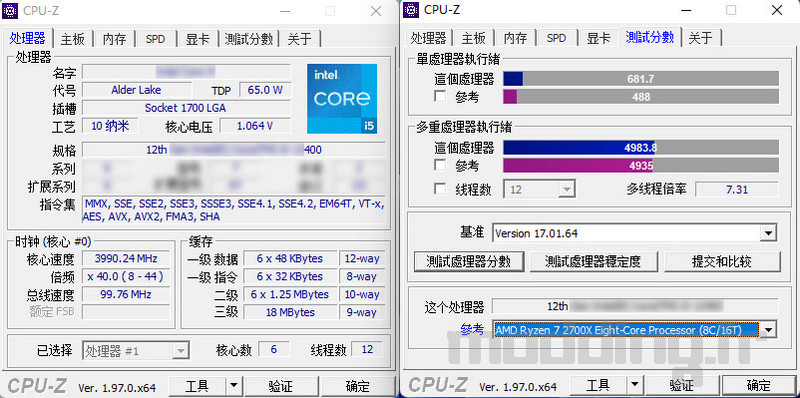Open the SPD tab in left window
This screenshot has width=800, height=398.
coord(156,39)
